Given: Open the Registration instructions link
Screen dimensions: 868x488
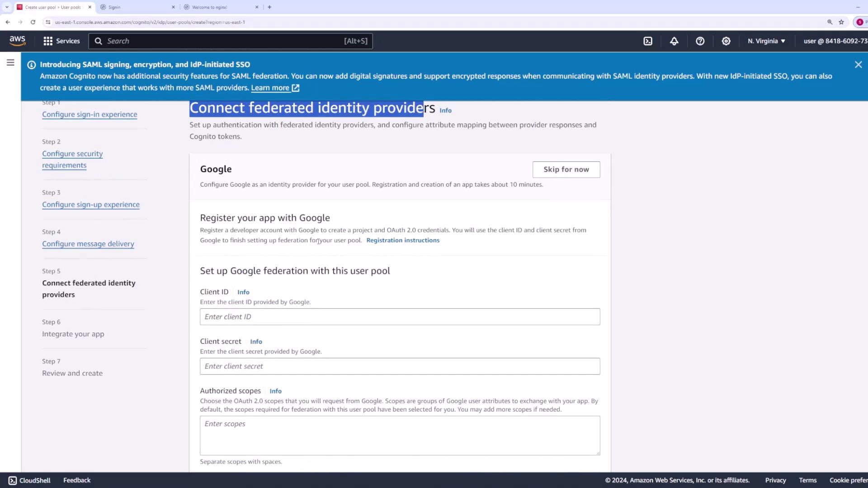Looking at the screenshot, I should point(402,240).
